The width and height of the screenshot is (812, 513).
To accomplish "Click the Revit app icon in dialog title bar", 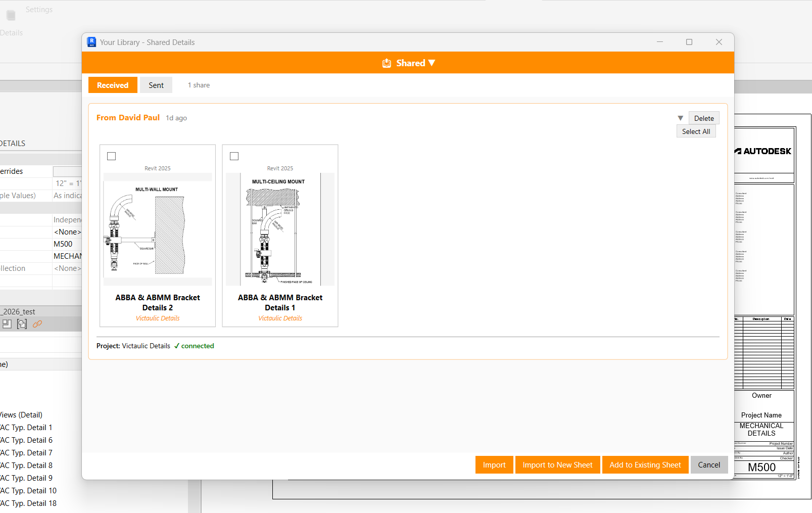I will coord(91,42).
